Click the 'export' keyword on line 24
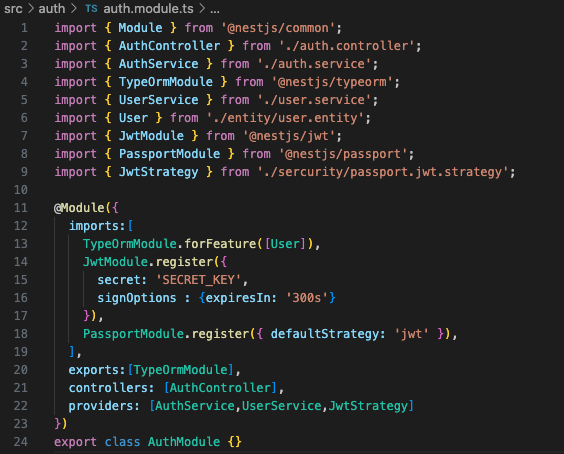 click(x=76, y=442)
